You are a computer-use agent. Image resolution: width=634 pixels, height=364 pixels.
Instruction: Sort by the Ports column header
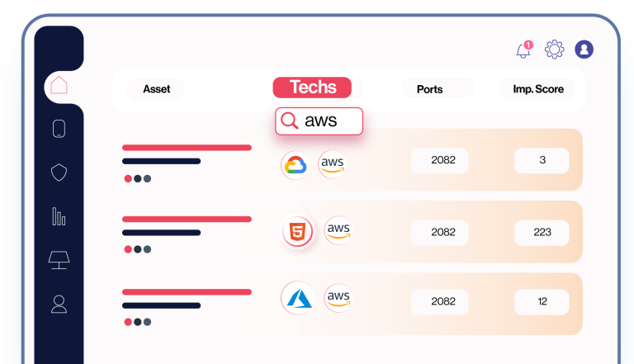pyautogui.click(x=429, y=89)
